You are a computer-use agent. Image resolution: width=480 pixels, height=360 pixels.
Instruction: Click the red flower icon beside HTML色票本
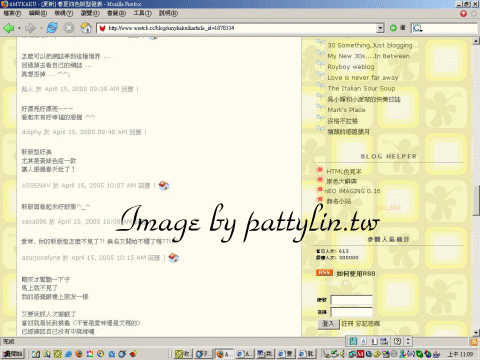[320, 170]
